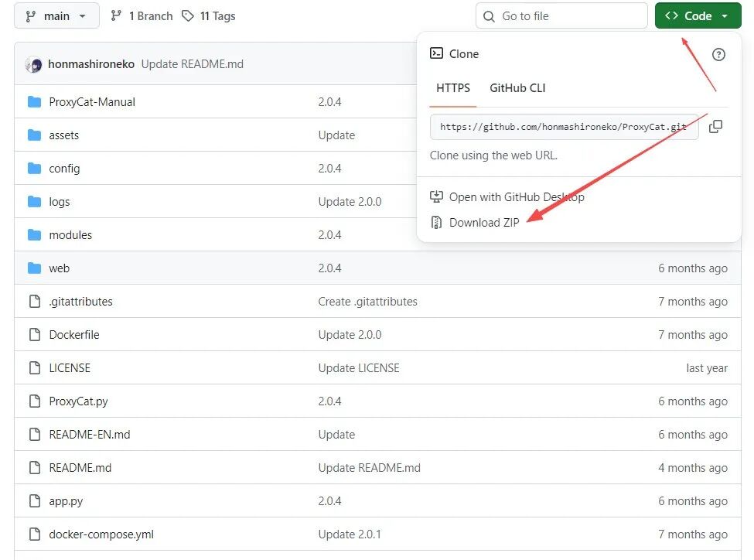The image size is (754, 560).
Task: Click the file icon for docker-compose.yml
Action: click(x=35, y=534)
